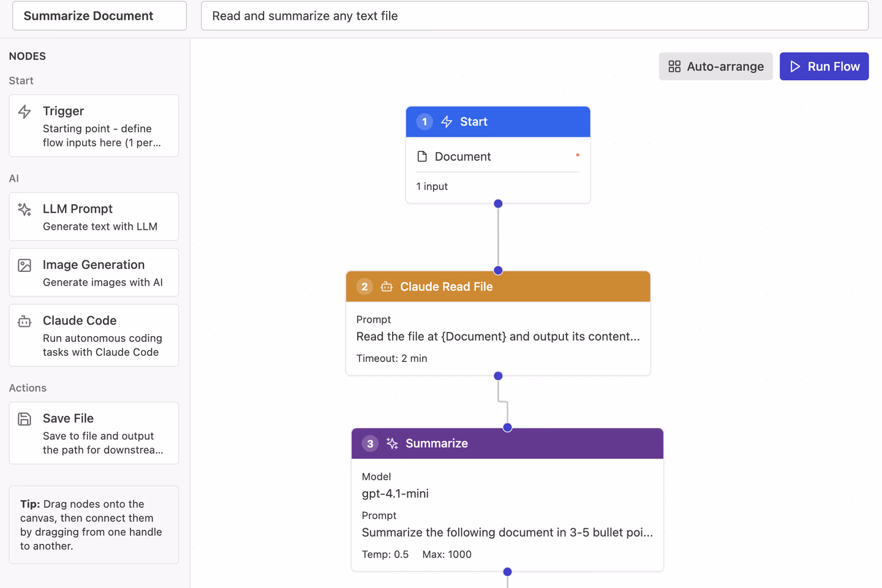
Task: Click the Run Flow play icon
Action: click(x=795, y=66)
